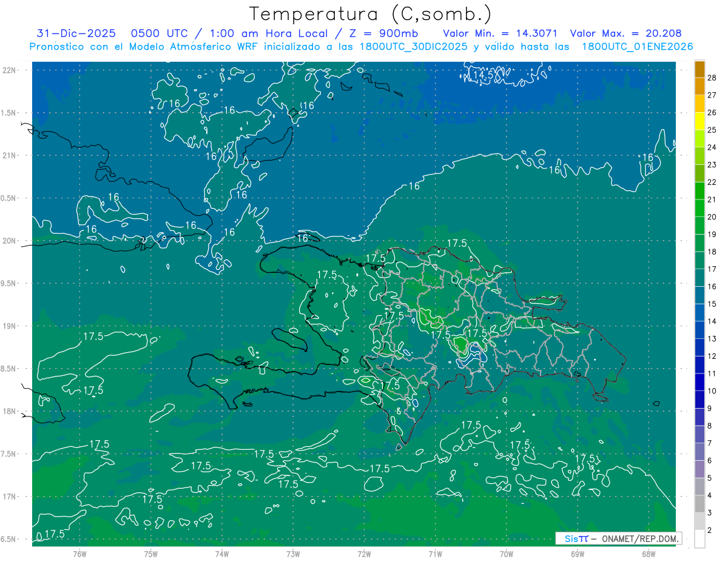Click the '14.5' contour label

tap(482, 75)
